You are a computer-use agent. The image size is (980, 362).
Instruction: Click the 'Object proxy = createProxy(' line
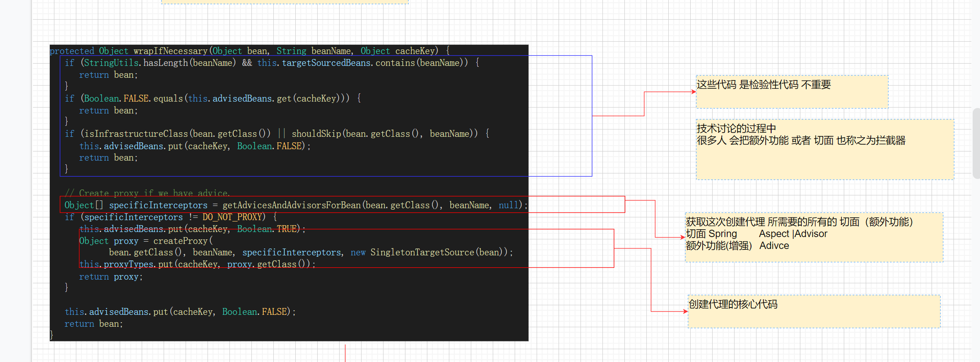[x=146, y=241]
